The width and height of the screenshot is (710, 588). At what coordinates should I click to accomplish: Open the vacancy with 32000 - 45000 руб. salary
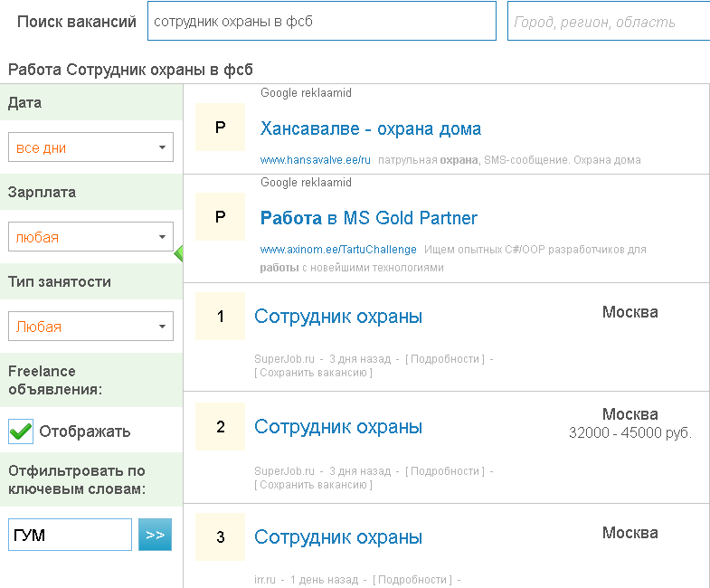337,427
